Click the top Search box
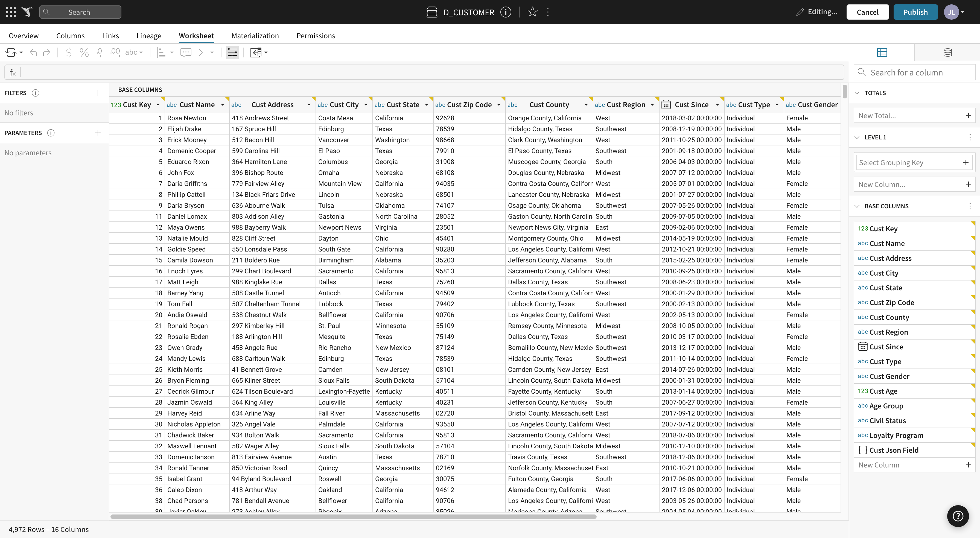Screen dimensions: 980x538 (80, 12)
